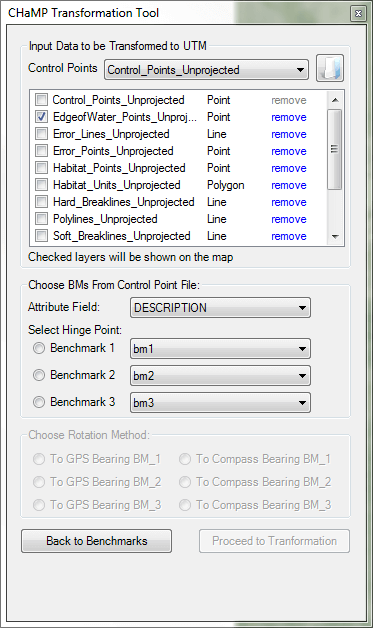The height and width of the screenshot is (628, 373).
Task: Click remove for Habitat_Points_Unprojected
Action: (288, 168)
